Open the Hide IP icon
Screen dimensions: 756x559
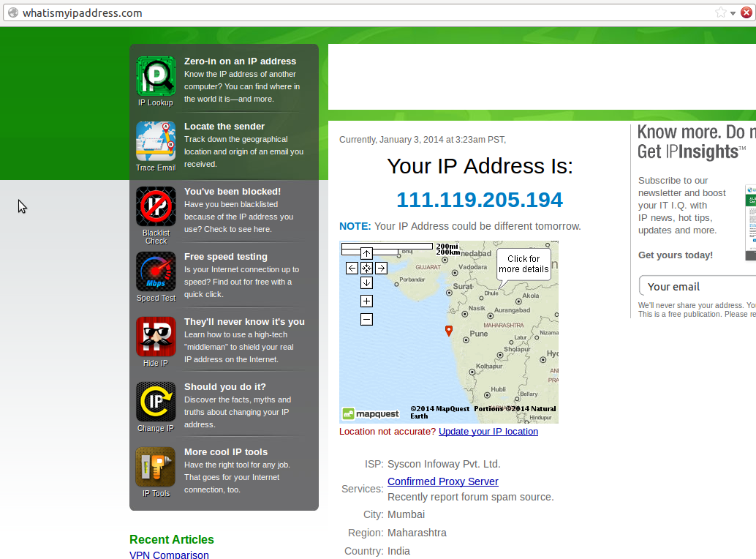pyautogui.click(x=156, y=337)
